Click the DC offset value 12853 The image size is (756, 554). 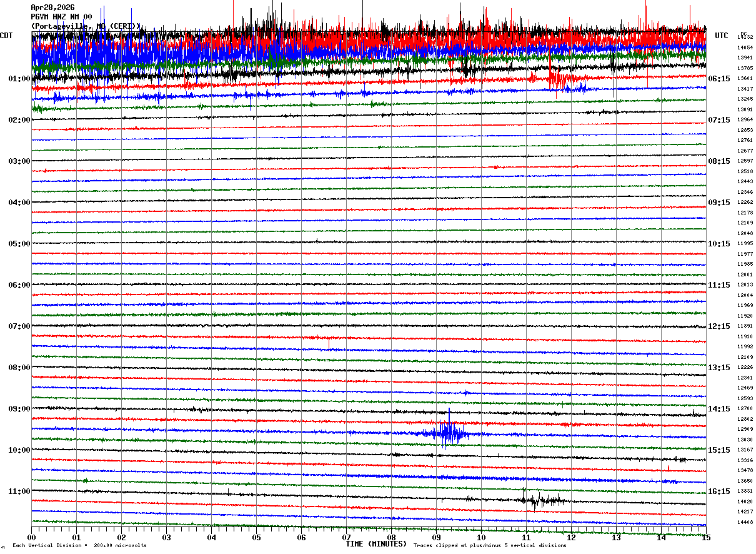745,130
